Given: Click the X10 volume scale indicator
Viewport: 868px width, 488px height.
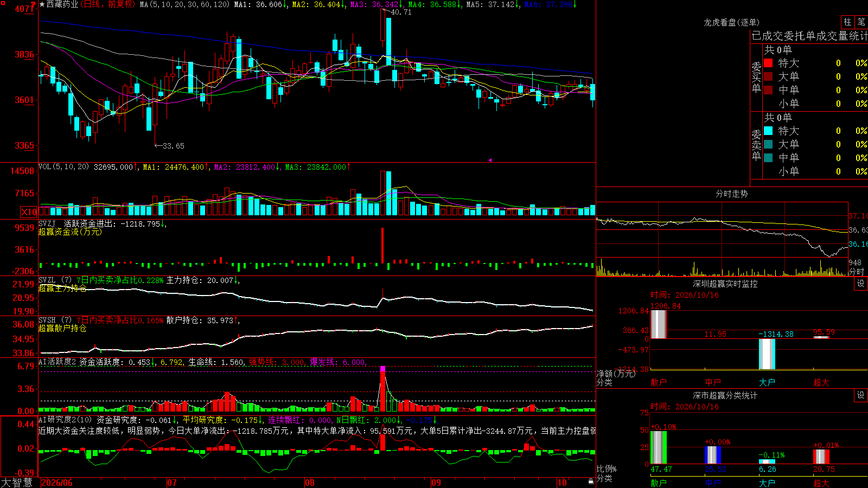Looking at the screenshot, I should [x=29, y=212].
